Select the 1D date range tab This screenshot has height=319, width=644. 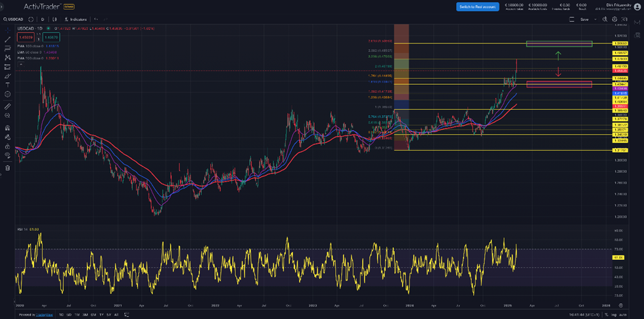(61, 314)
